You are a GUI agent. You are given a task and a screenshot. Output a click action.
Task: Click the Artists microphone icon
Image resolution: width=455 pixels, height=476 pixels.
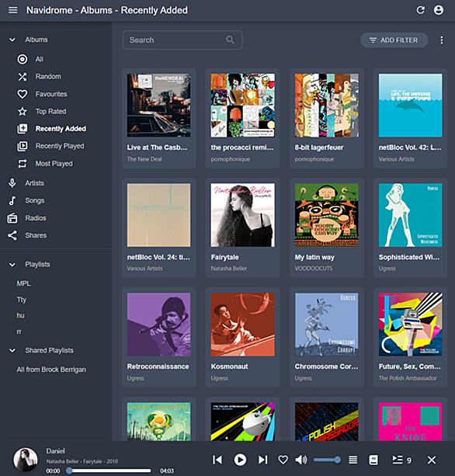click(x=12, y=183)
